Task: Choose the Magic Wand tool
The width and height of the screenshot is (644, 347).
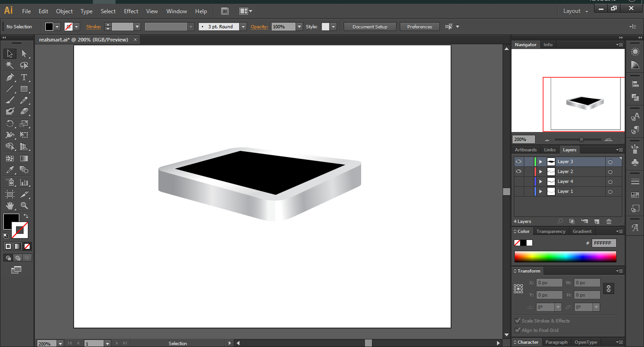Action: tap(9, 66)
